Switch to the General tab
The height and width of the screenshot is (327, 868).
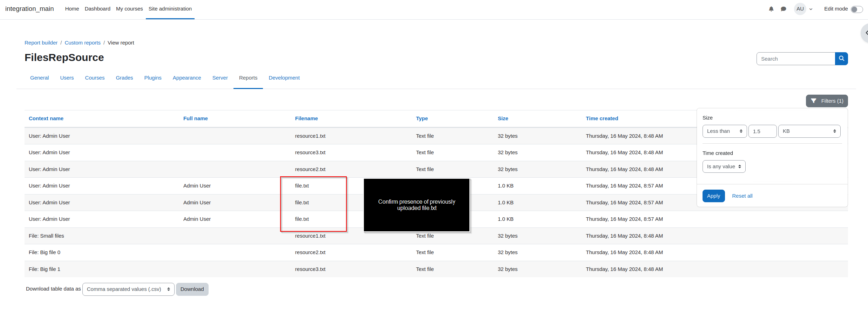[39, 78]
